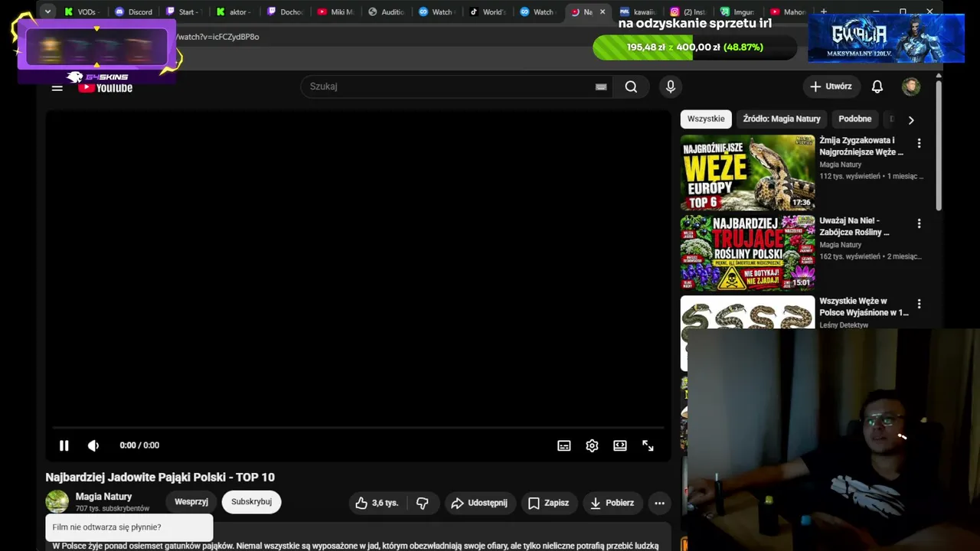Switch the video to fullscreen
980x551 pixels.
[648, 445]
